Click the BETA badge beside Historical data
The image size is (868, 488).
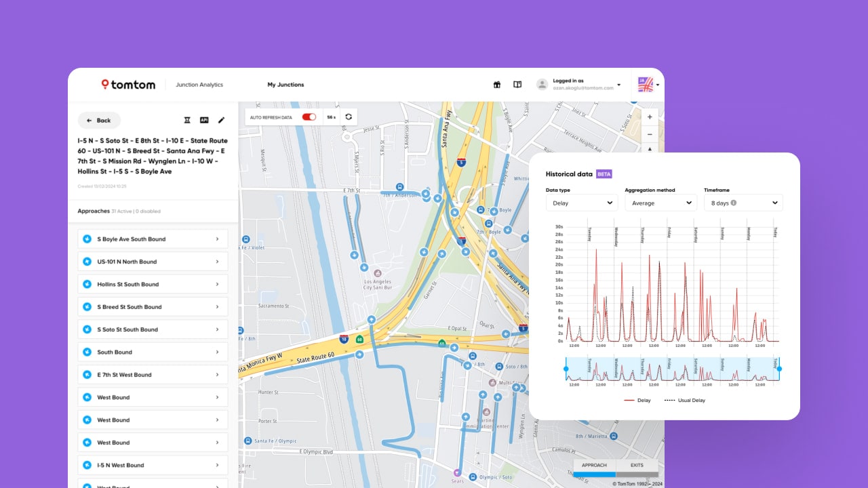click(x=604, y=174)
